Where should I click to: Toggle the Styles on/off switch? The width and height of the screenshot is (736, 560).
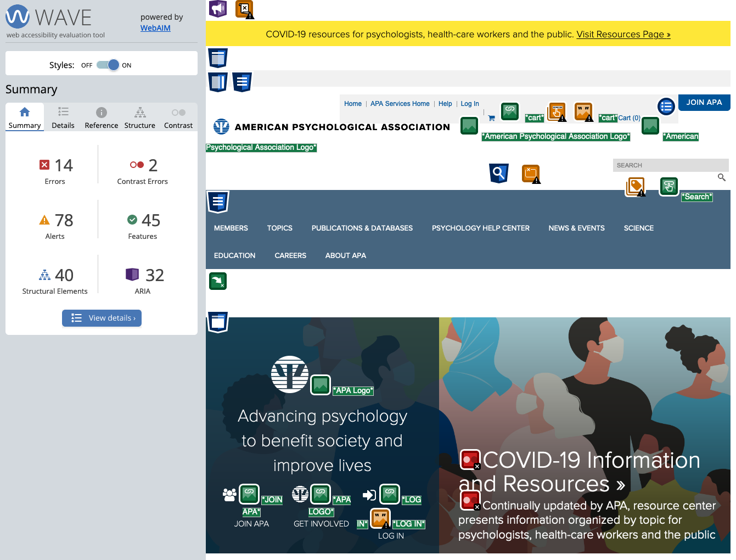coord(108,65)
